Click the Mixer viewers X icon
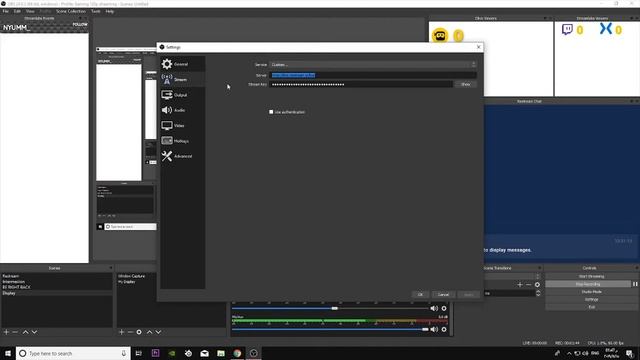Viewport: 640px width, 360px height. click(606, 29)
